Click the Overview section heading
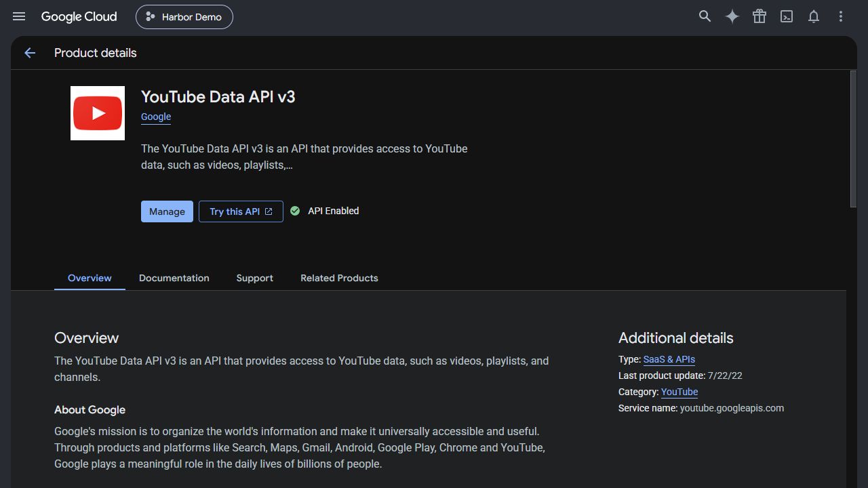Screen dimensions: 868x488 pos(86,338)
